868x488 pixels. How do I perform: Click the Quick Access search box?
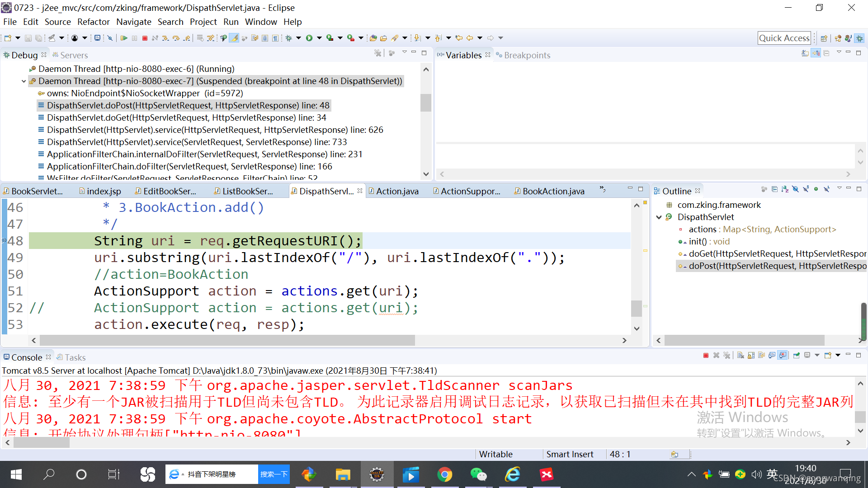point(784,38)
